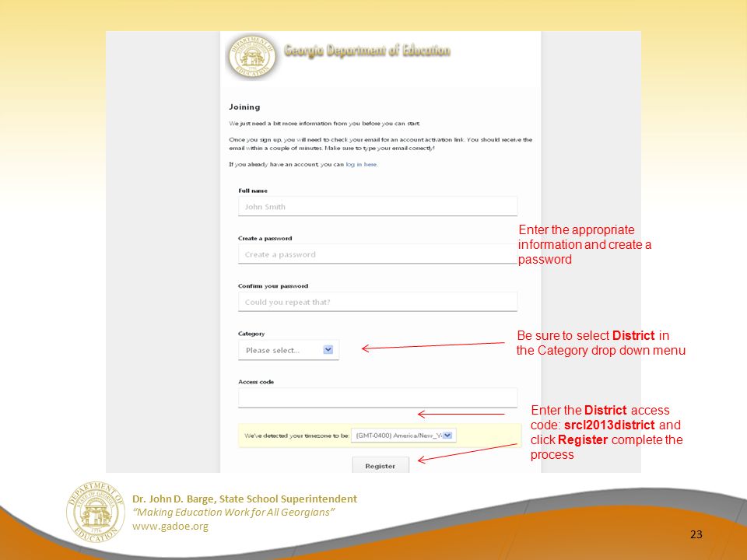
Task: Click the www.gadoe.org text in footer
Action: click(170, 527)
